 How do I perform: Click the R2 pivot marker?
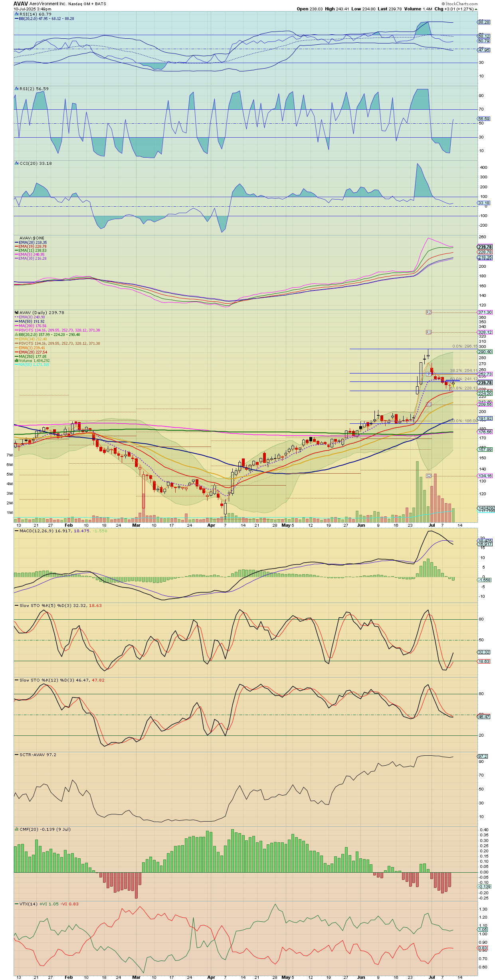coord(429,312)
